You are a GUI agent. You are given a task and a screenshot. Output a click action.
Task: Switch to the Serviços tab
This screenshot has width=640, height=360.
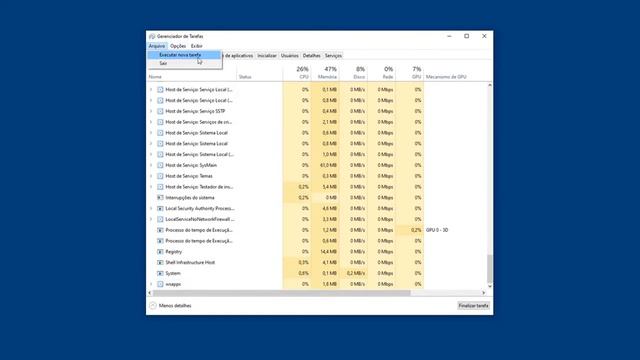point(333,56)
